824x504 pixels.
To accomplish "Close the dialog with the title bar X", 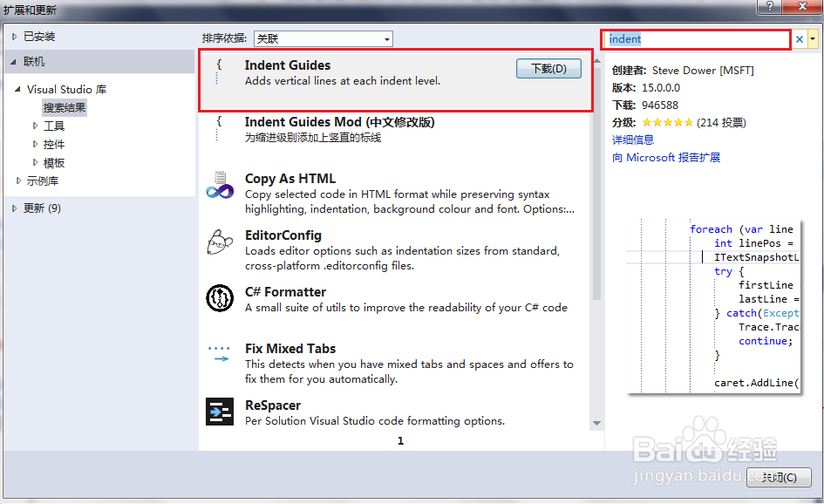I will pyautogui.click(x=802, y=6).
